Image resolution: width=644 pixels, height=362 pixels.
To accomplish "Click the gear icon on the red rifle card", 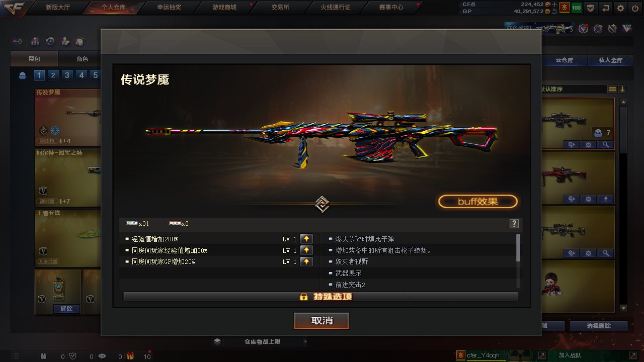I will click(x=589, y=199).
